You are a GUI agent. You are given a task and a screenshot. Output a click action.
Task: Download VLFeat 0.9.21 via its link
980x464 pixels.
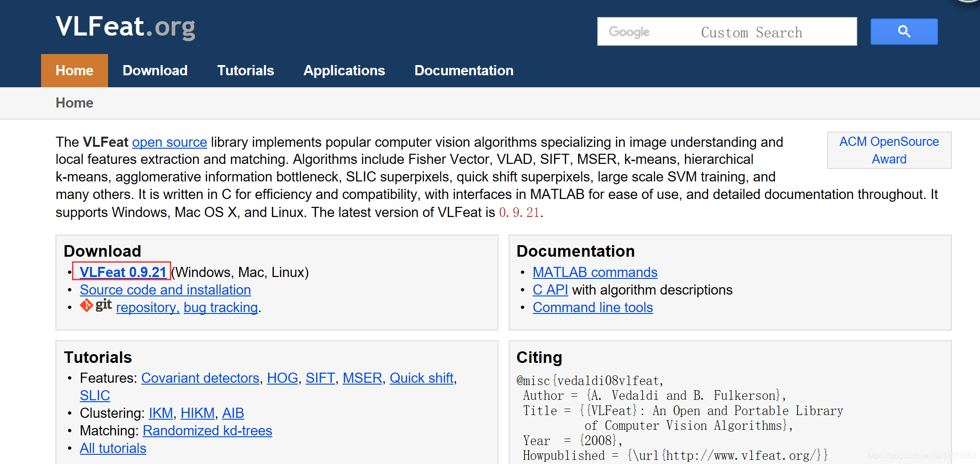[123, 272]
